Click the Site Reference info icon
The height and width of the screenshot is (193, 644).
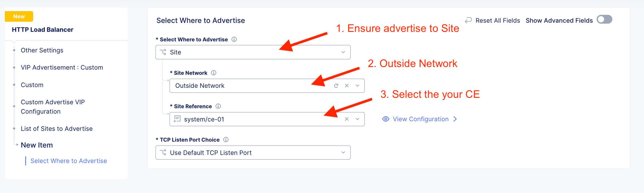pos(218,106)
